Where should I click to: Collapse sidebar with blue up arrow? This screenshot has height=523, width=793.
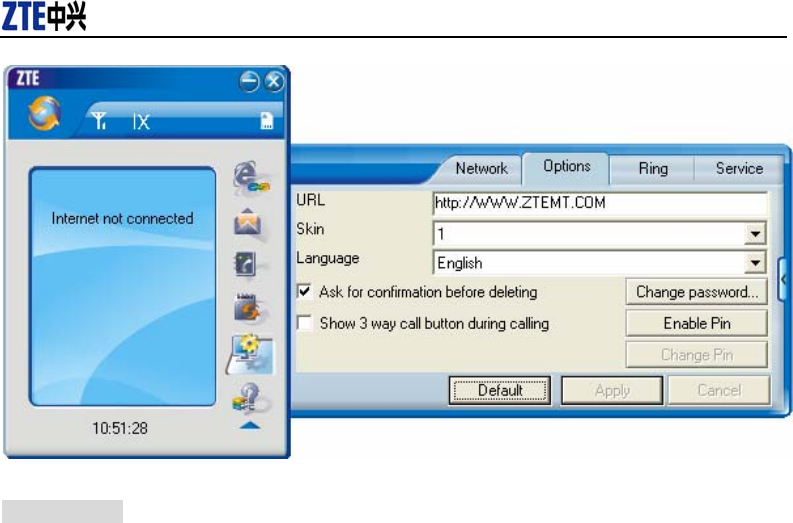[250, 425]
